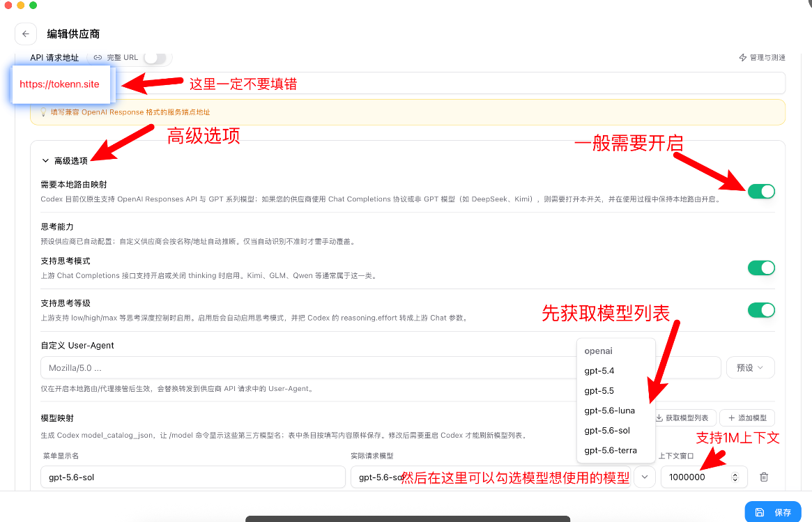812x522 pixels.
Task: Turn off 支持思考模式 toggle
Action: [x=761, y=268]
